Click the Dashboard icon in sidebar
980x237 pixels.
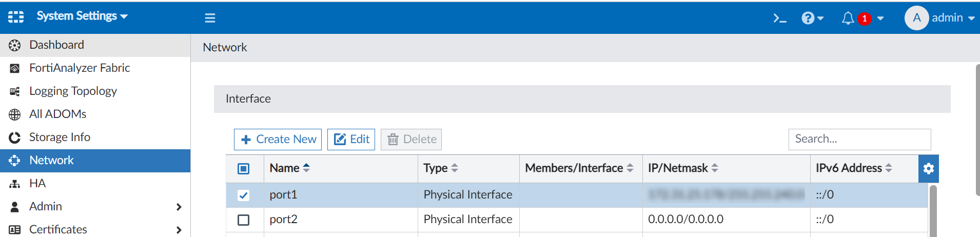[x=15, y=45]
